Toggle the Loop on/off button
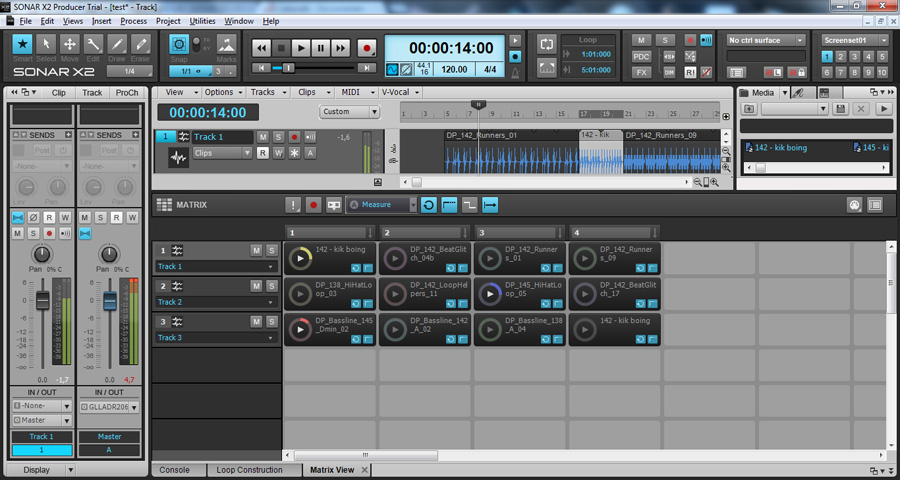Viewport: 900px width, 480px height. pos(547,44)
